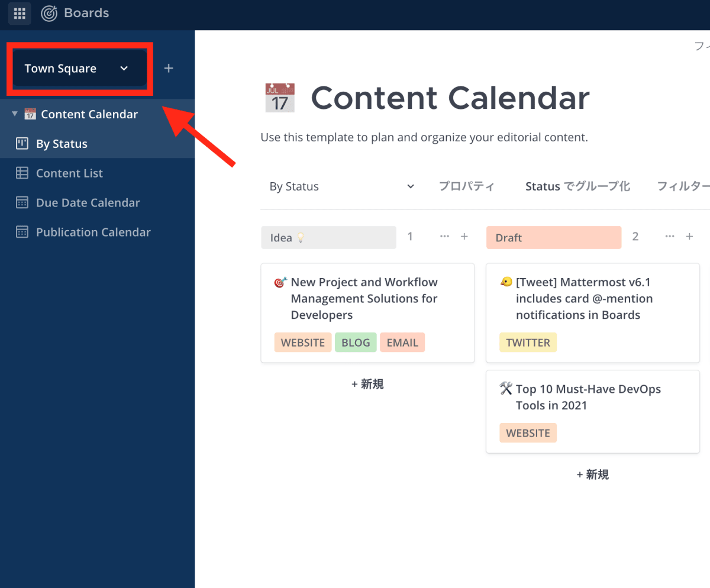
Task: Open the product switcher grid icon
Action: (x=20, y=13)
